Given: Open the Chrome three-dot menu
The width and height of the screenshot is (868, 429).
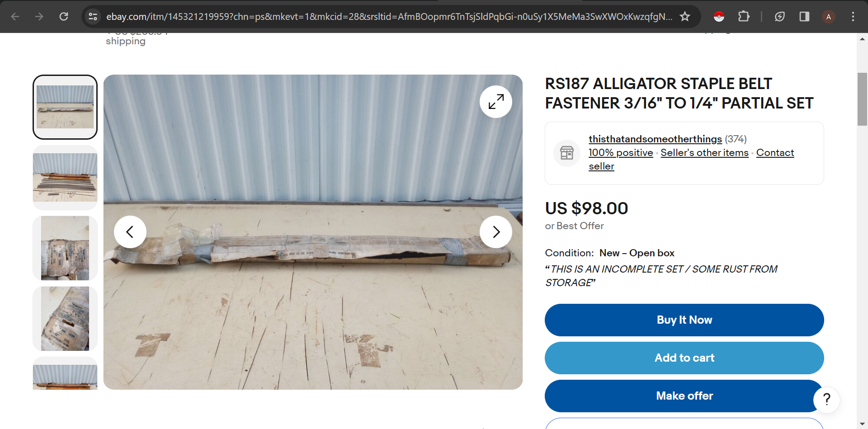Looking at the screenshot, I should pyautogui.click(x=853, y=17).
